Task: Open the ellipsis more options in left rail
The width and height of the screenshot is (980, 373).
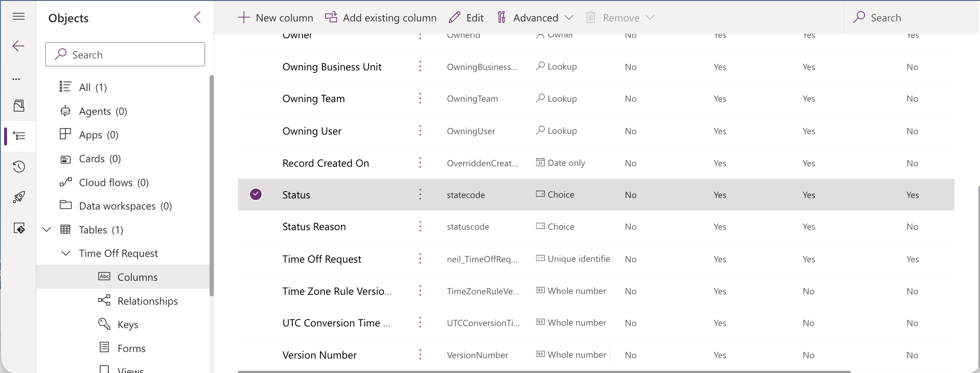Action: coord(16,79)
